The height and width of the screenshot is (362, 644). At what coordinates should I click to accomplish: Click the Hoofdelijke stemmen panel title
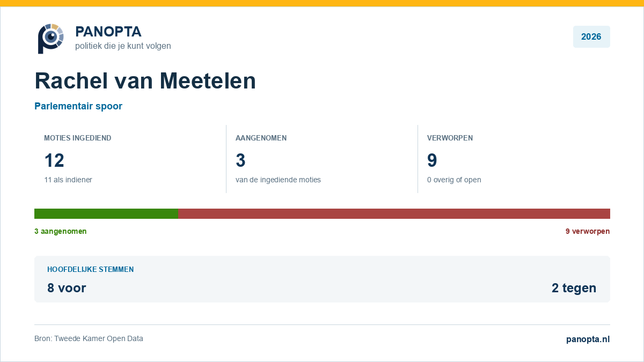91,270
